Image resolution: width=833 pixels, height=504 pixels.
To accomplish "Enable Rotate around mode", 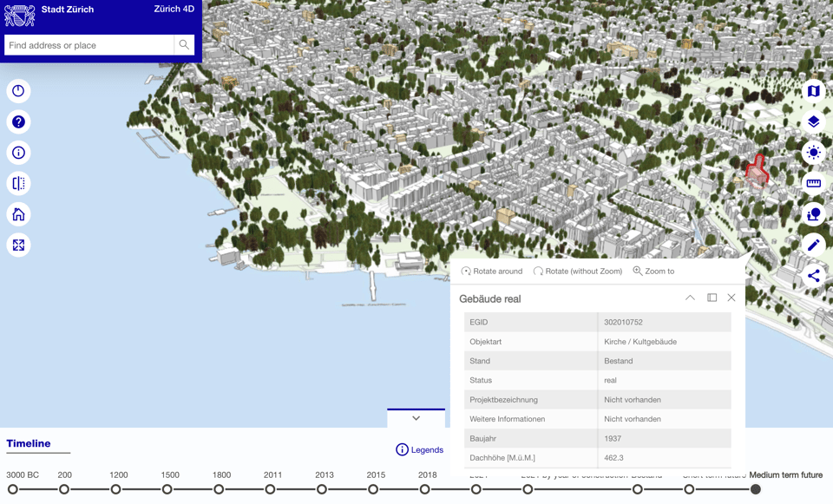I will (491, 271).
